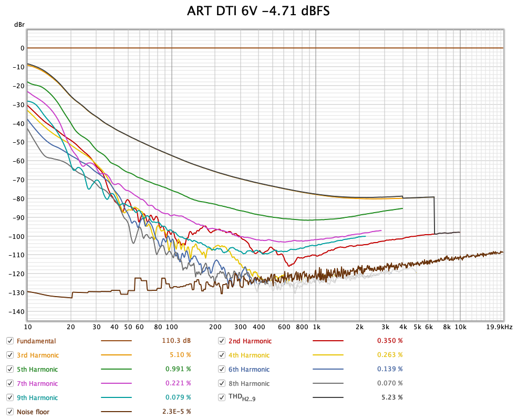
Task: Click the 0 level axis label
Action: coord(23,48)
